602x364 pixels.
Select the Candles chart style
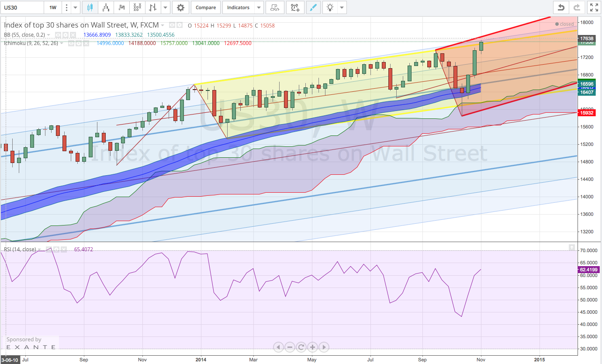click(x=90, y=7)
